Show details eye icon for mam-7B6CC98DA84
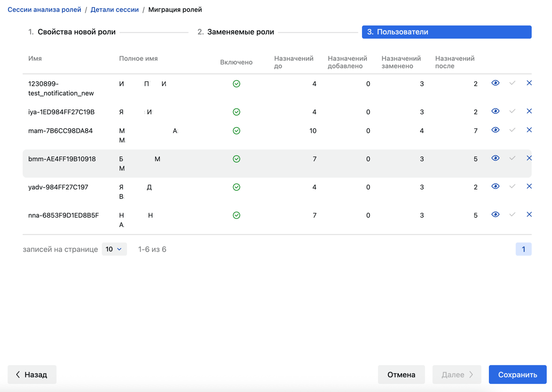 pos(495,130)
